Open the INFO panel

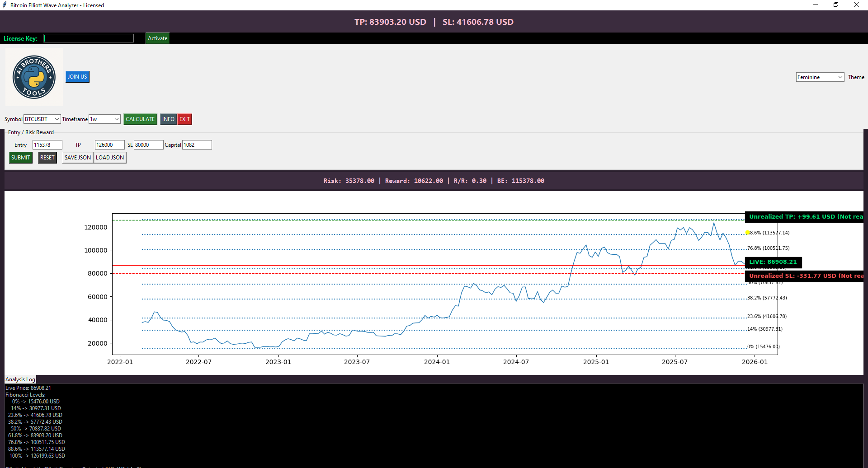[x=168, y=119]
